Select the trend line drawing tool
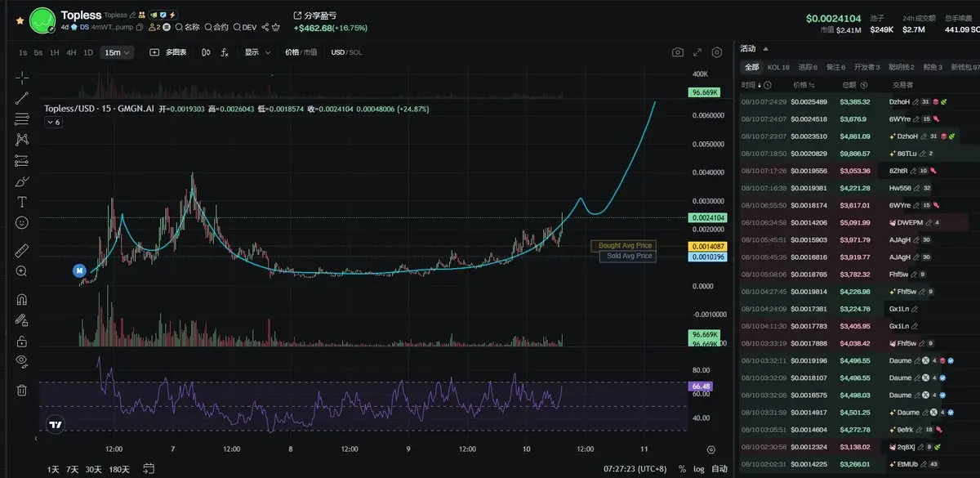The height and width of the screenshot is (478, 980). [22, 98]
